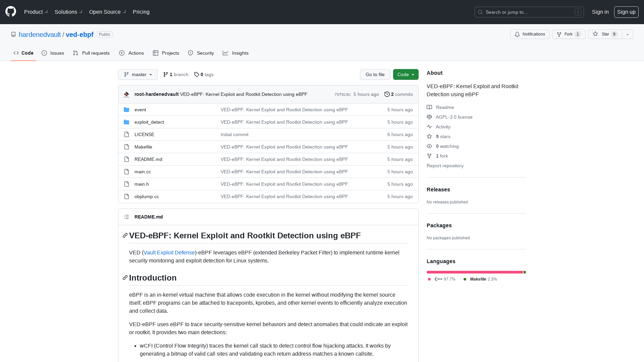This screenshot has width=644, height=362.
Task: Open the star lists dropdown arrow
Action: coord(628,34)
